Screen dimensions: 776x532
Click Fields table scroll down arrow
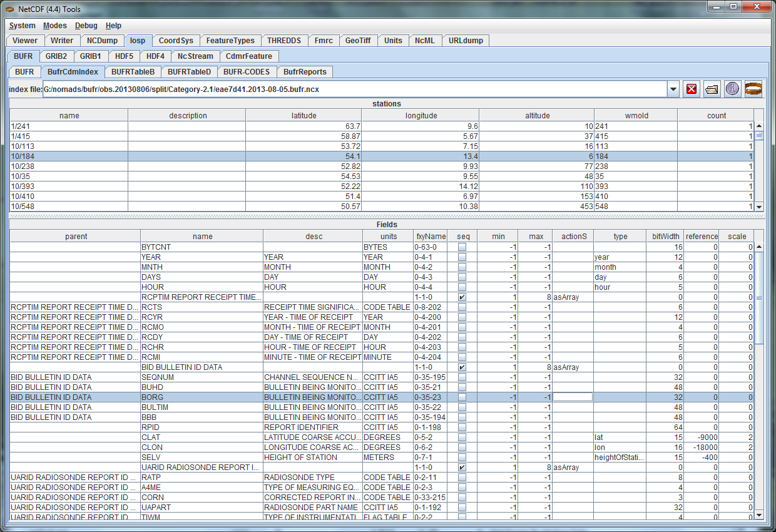759,514
